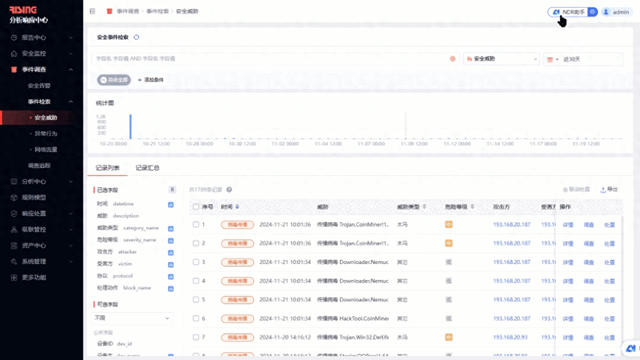Click the refresh icon beside 安全事件检索
The height and width of the screenshot is (360, 640).
(x=136, y=37)
